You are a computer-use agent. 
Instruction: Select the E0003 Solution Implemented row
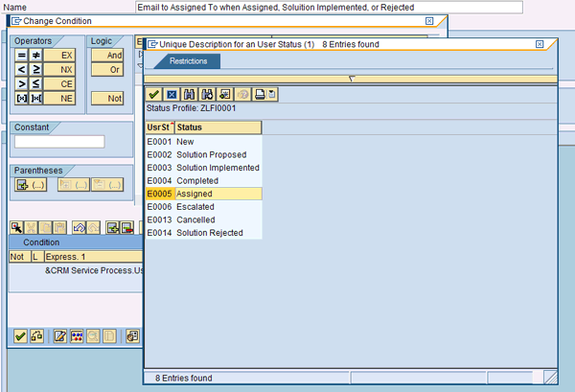201,168
